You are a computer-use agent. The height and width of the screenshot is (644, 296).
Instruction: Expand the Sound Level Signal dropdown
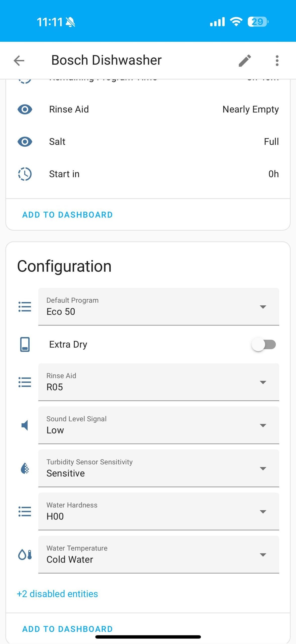(x=159, y=425)
